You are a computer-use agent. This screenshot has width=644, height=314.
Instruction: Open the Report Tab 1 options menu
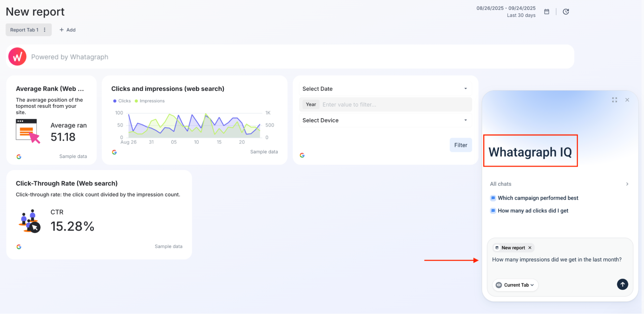pyautogui.click(x=45, y=30)
